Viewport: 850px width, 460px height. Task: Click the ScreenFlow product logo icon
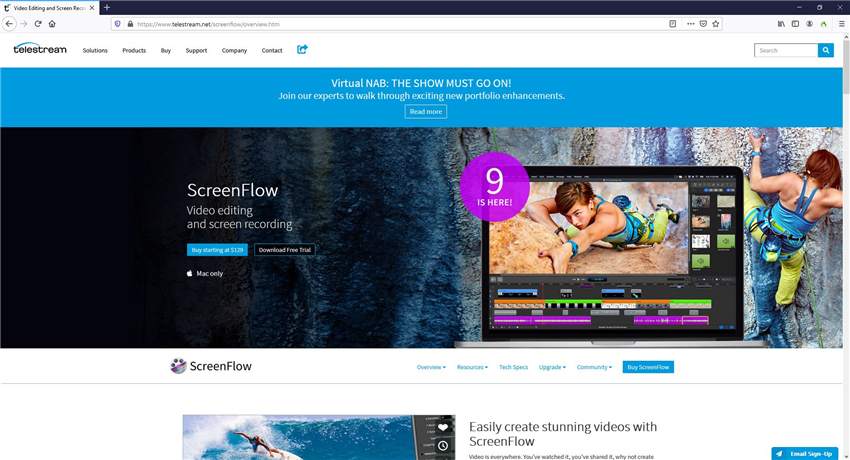point(178,366)
